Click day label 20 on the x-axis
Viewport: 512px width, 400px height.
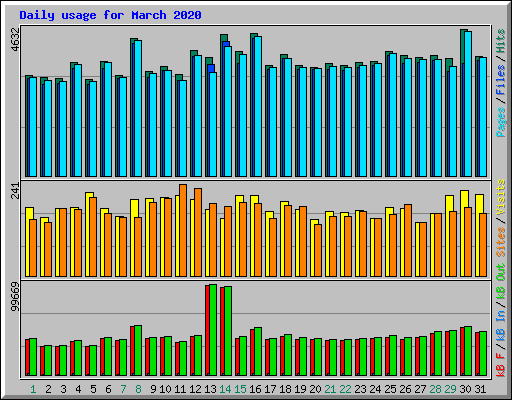coord(315,389)
